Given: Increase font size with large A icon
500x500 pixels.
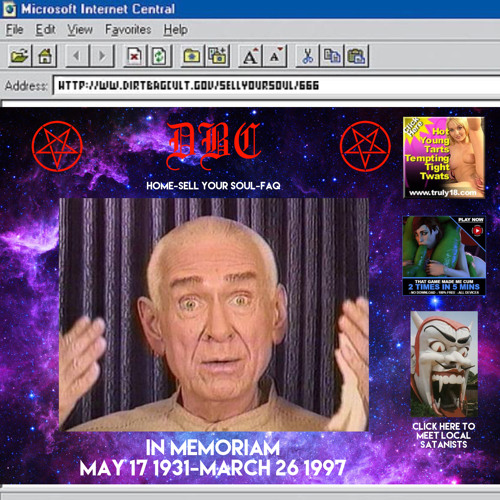Looking at the screenshot, I should point(250,56).
